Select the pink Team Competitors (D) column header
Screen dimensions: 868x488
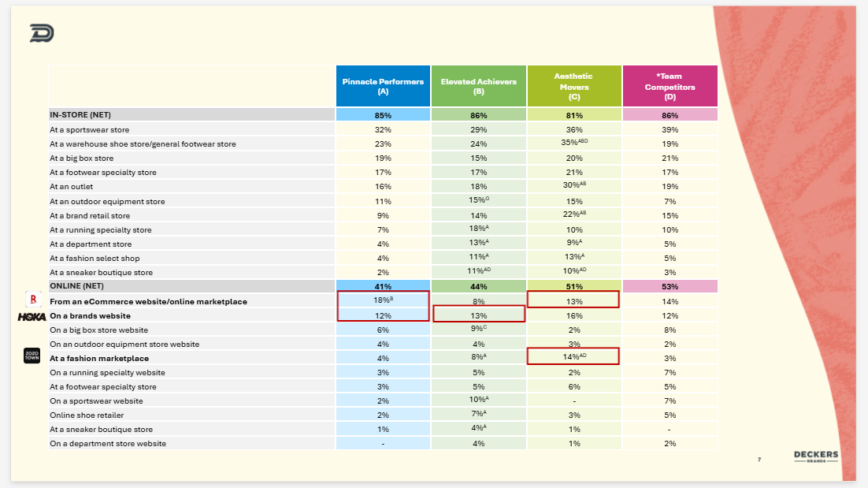tap(670, 86)
